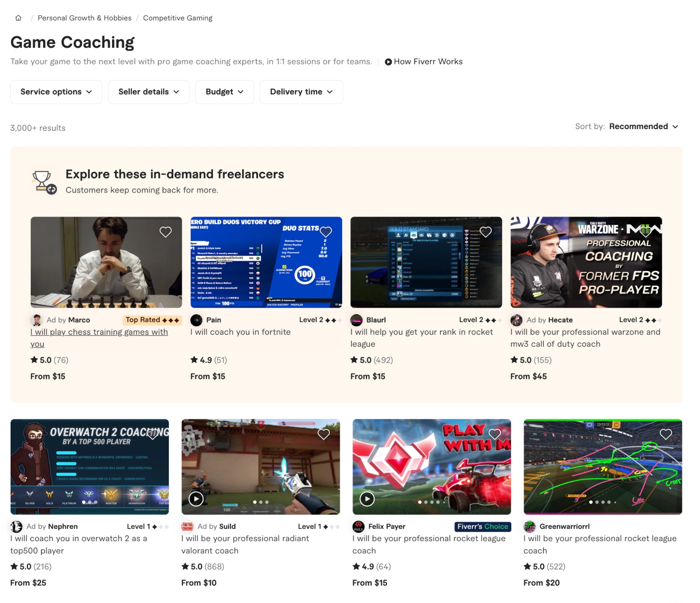
Task: Favorite Blaurl's rocket league gig
Action: point(486,232)
